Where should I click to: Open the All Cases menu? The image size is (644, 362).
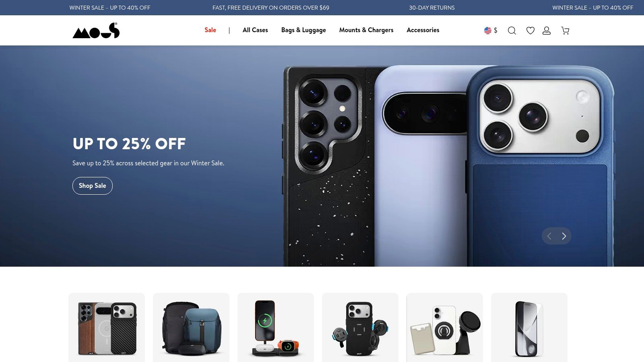point(255,30)
